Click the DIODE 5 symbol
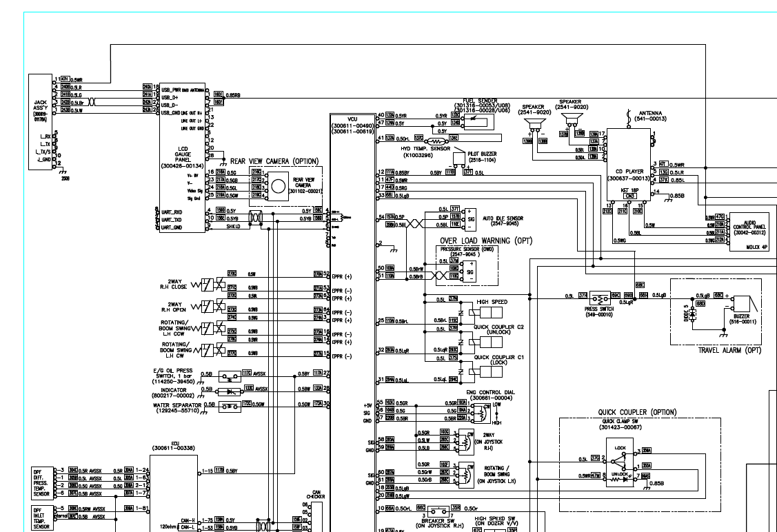The image size is (777, 532). click(693, 314)
